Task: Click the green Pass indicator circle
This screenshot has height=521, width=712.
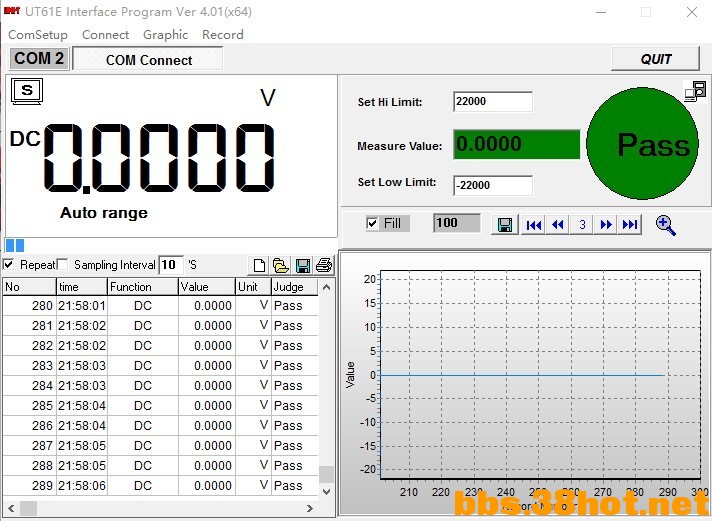Action: pyautogui.click(x=643, y=144)
